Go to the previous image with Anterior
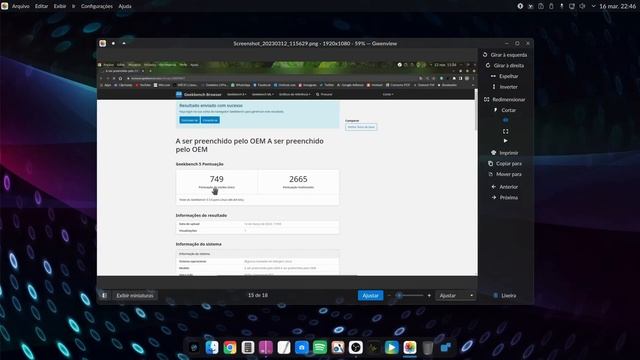 click(505, 187)
